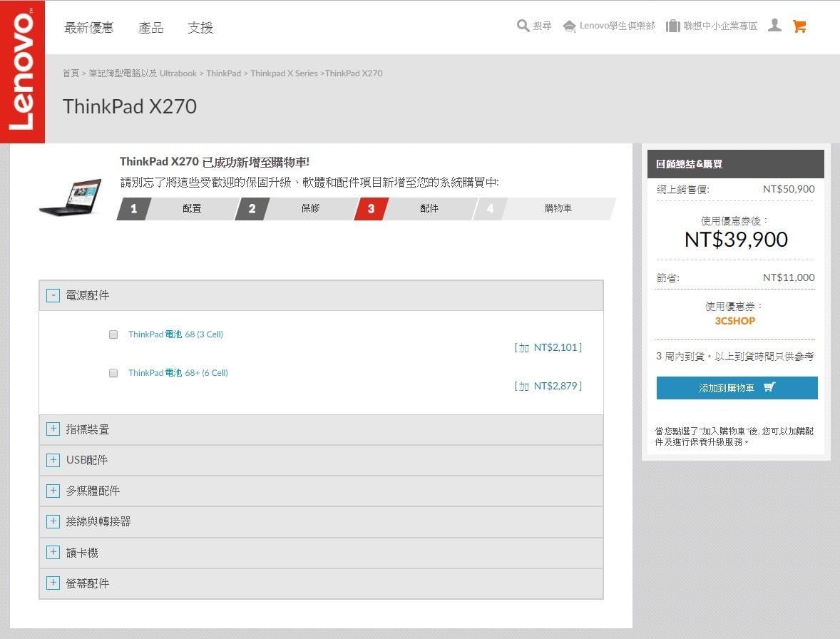Click the SMB briefcase icon
Viewport: 840px width, 639px height.
pos(673,26)
